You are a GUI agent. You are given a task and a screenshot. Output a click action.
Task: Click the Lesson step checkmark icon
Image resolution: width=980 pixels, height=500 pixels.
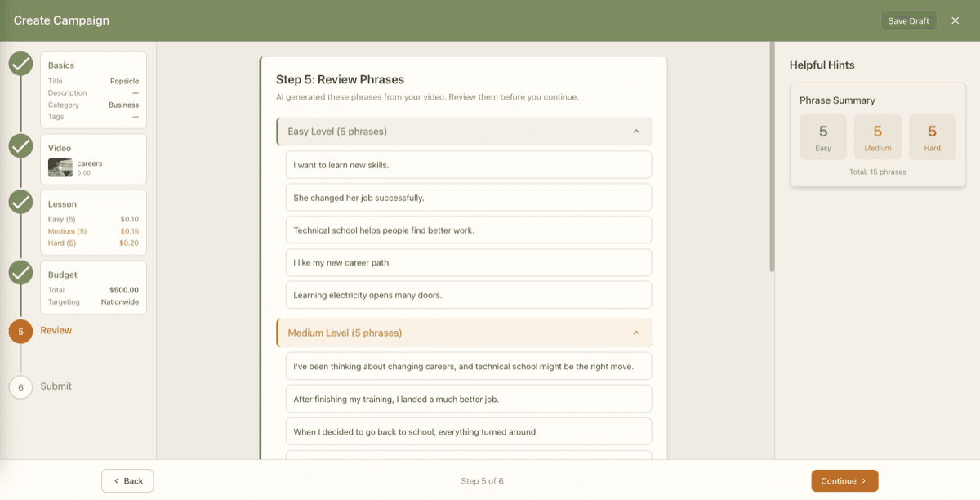click(x=21, y=202)
